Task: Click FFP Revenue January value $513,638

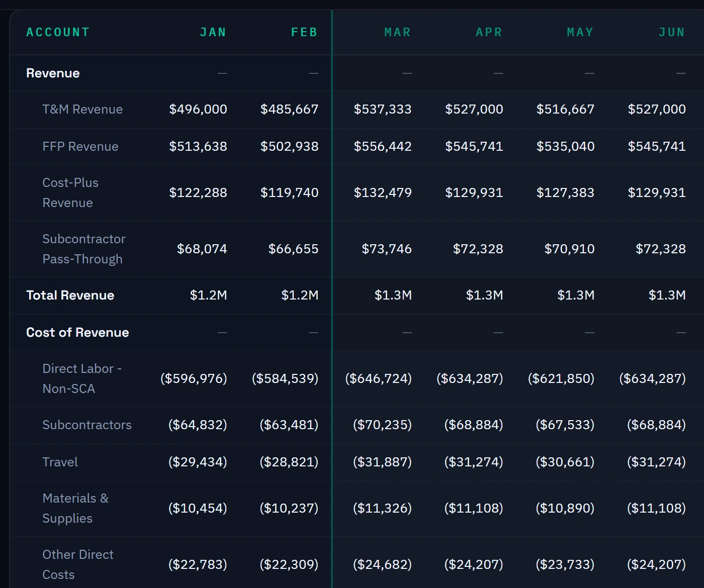Action: 198,147
